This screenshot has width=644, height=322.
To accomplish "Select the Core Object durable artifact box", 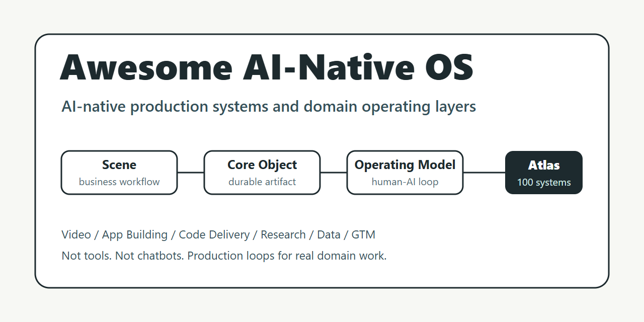I will click(x=262, y=173).
